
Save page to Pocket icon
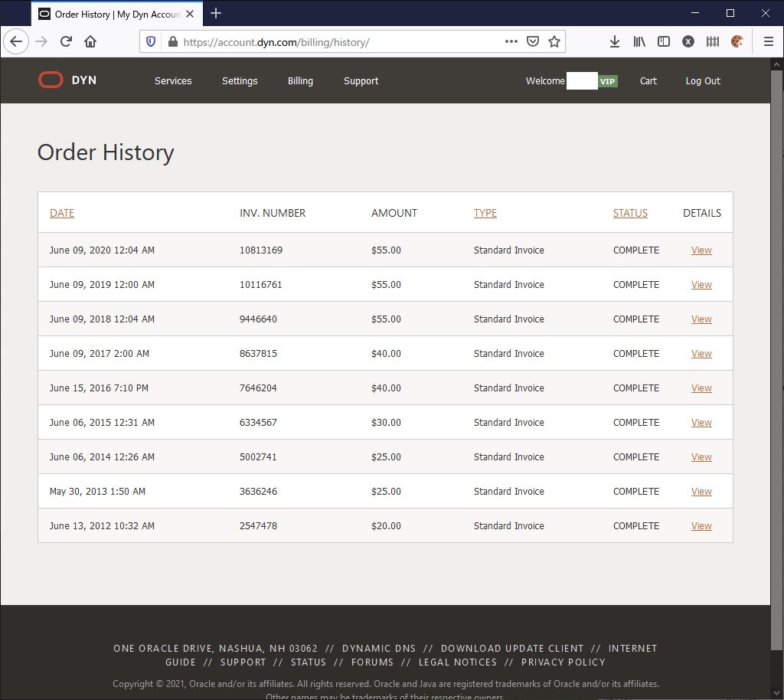click(533, 41)
